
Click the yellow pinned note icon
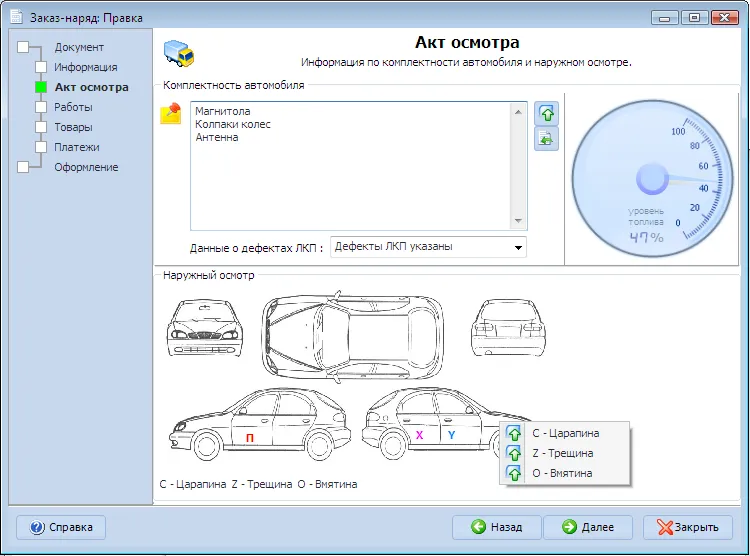[171, 113]
